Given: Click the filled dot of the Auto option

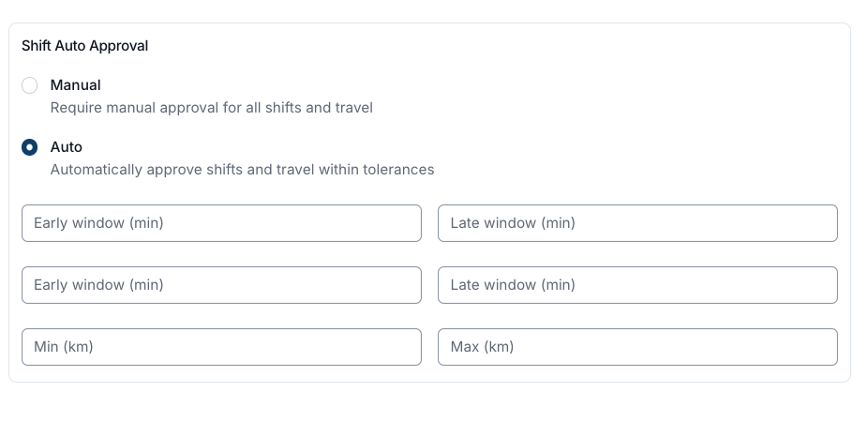Looking at the screenshot, I should pos(30,147).
